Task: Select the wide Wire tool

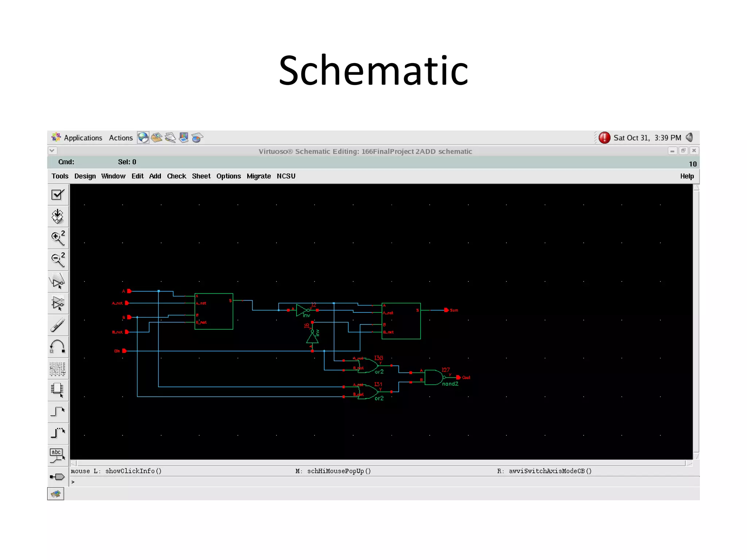Action: pyautogui.click(x=58, y=433)
